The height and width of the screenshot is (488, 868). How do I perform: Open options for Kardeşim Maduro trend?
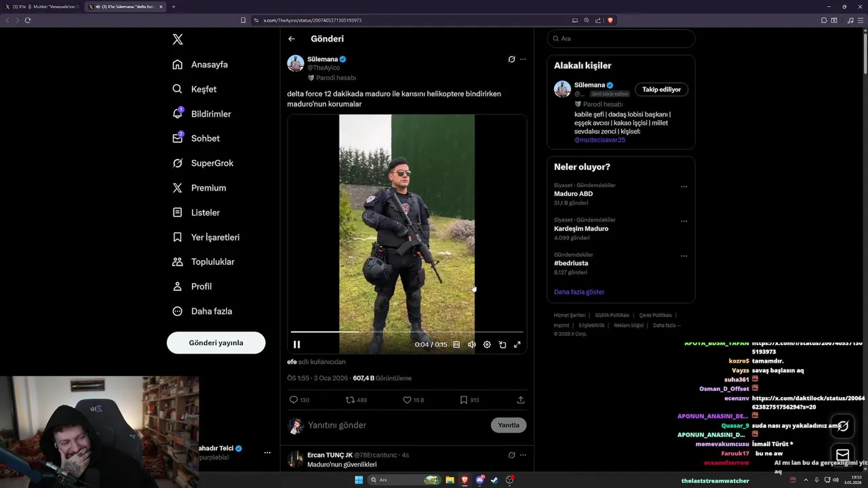684,221
